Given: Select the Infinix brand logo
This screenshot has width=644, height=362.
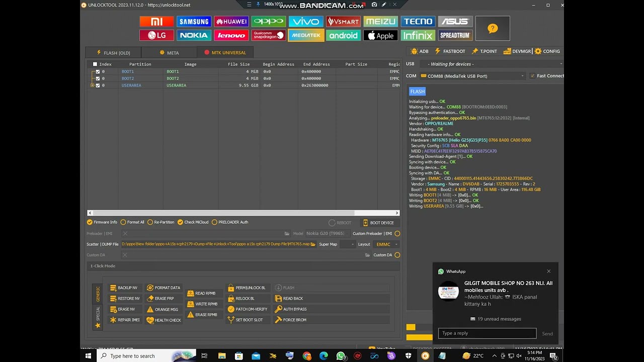Looking at the screenshot, I should click(418, 36).
